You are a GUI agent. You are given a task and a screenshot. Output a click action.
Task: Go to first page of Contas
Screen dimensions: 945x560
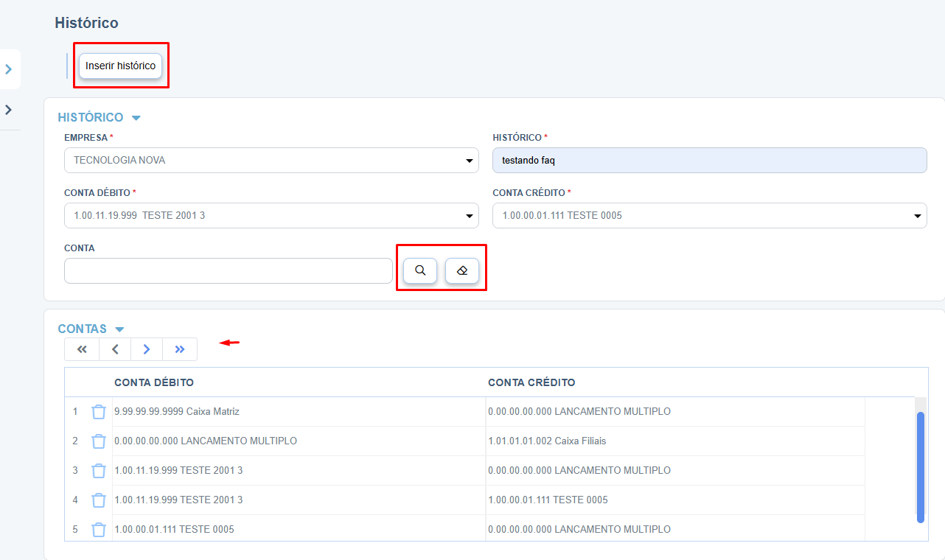[82, 349]
